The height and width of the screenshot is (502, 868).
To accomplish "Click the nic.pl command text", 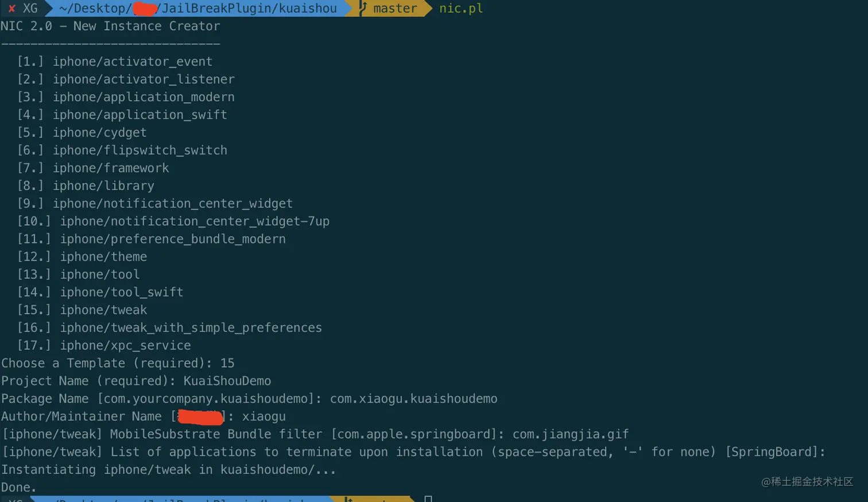I will click(461, 9).
